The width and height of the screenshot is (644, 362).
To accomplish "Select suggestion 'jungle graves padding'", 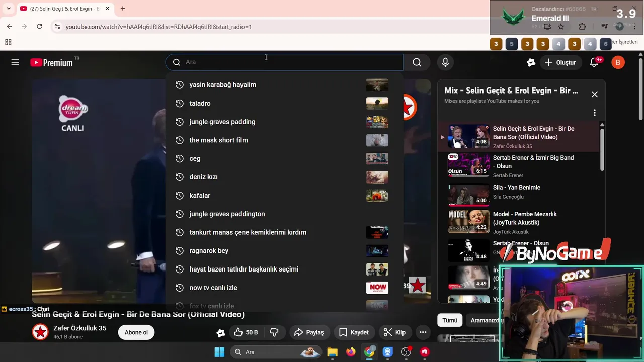I will (x=284, y=122).
